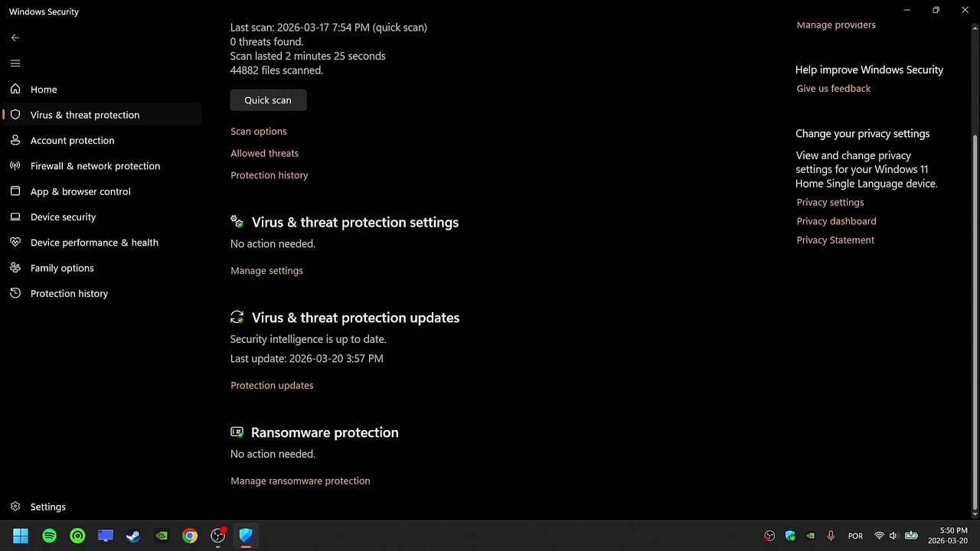The width and height of the screenshot is (980, 551).
Task: Open Privacy Statement link
Action: point(835,240)
